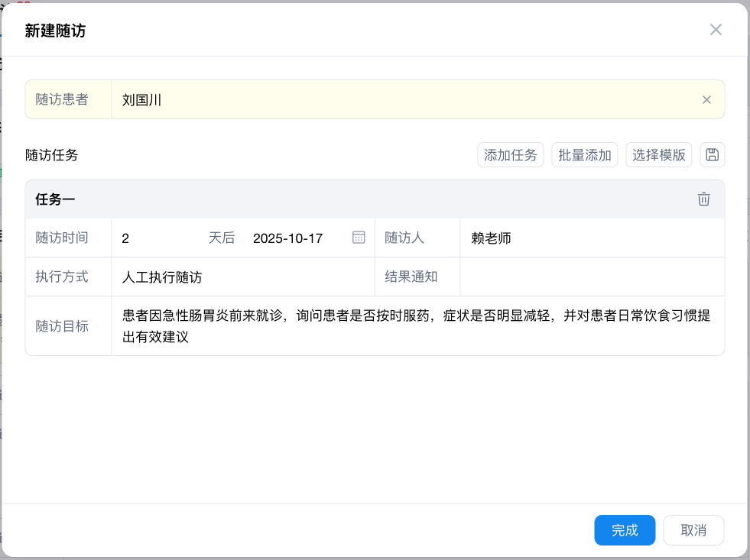Choose a template via 选择模版
This screenshot has width=750, height=560.
point(658,154)
